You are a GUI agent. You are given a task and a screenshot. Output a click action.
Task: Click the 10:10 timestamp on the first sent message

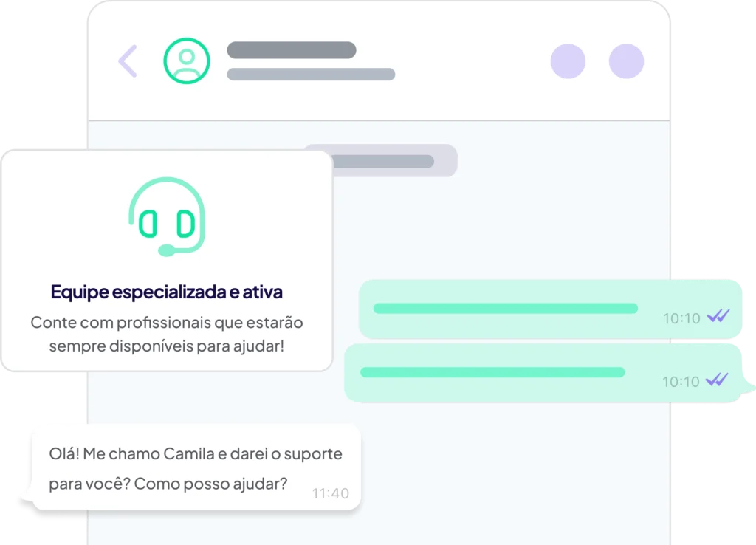(x=681, y=319)
